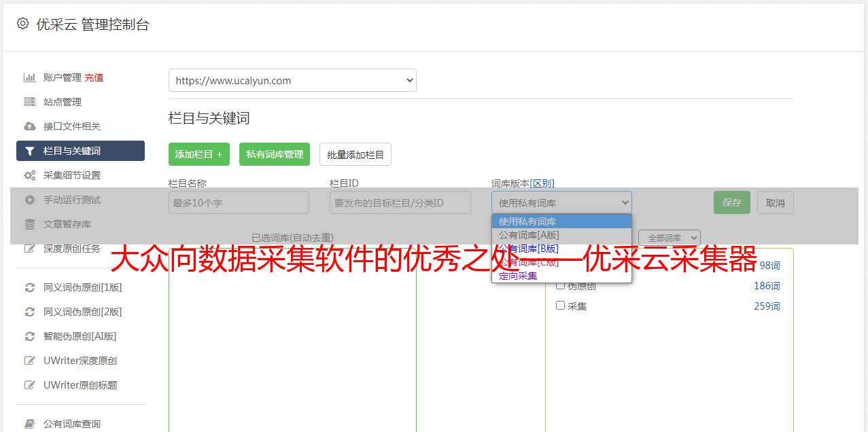868x432 pixels.
Task: Click the cloud upload icon for 接口文件相关
Action: [x=30, y=126]
